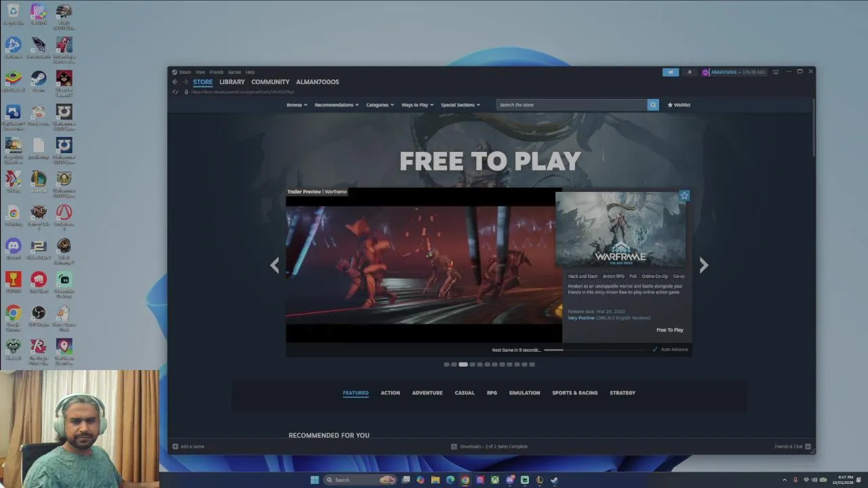Go forward with the Steam forward arrow
Image resolution: width=868 pixels, height=488 pixels.
pyautogui.click(x=185, y=82)
